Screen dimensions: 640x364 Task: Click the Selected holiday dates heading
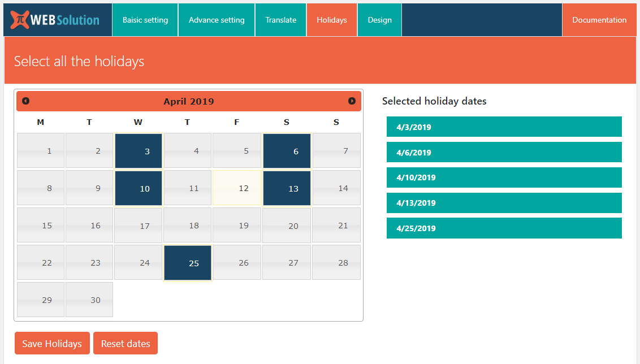(434, 101)
